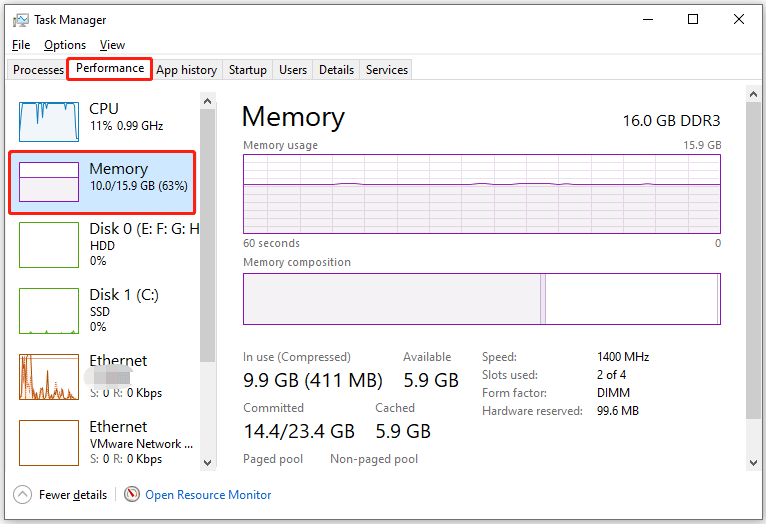This screenshot has height=524, width=766.
Task: Collapse view with Fewer details chevron icon
Action: (x=22, y=494)
